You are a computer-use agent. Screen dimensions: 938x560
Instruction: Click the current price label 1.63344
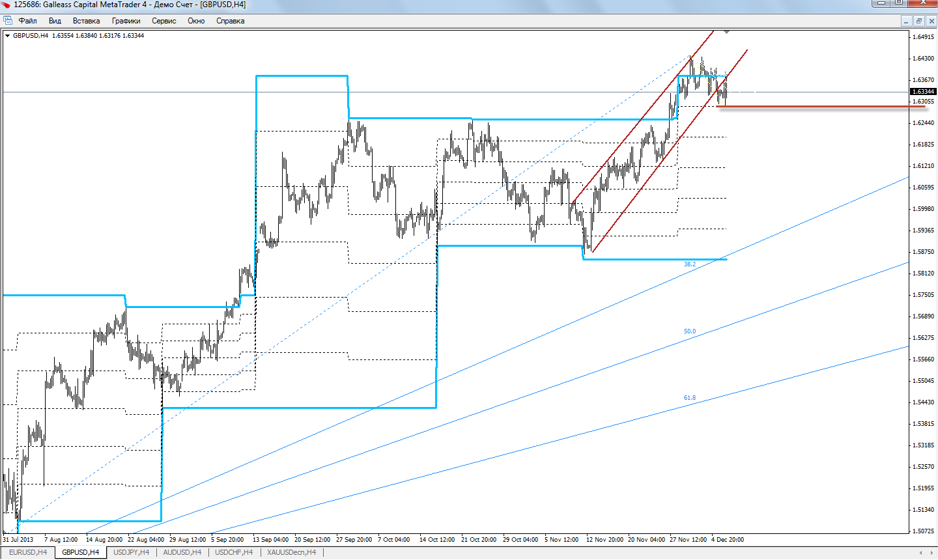(923, 92)
